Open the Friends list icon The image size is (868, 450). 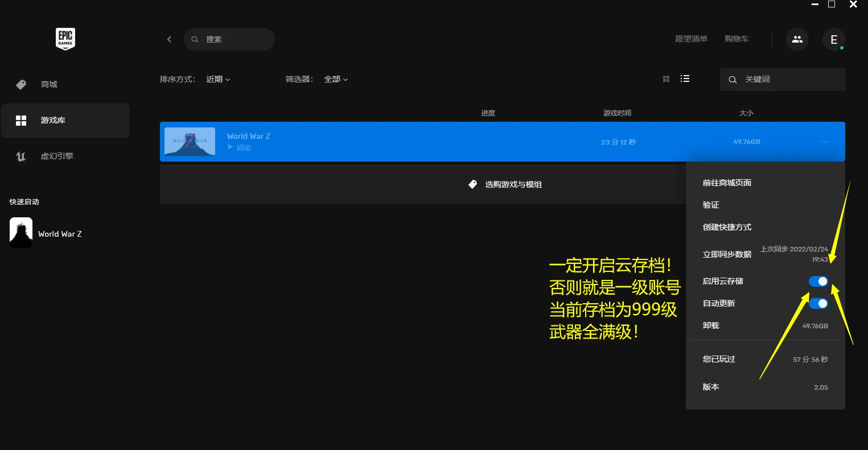pos(797,39)
